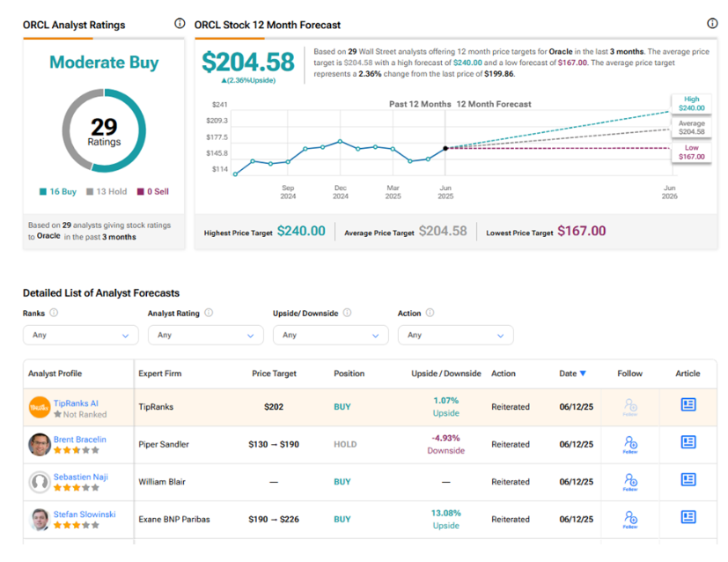
Task: Click the TipRanks AI orange logo avatar
Action: click(x=40, y=407)
